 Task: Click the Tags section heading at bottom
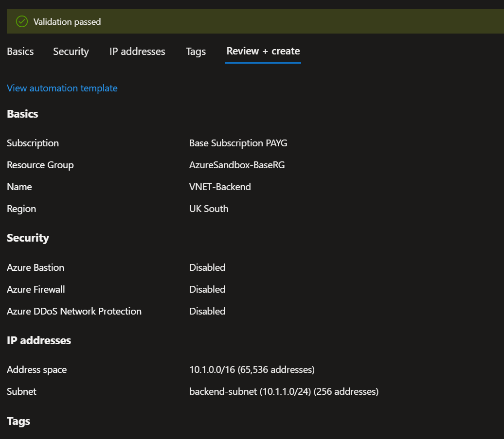tap(18, 421)
